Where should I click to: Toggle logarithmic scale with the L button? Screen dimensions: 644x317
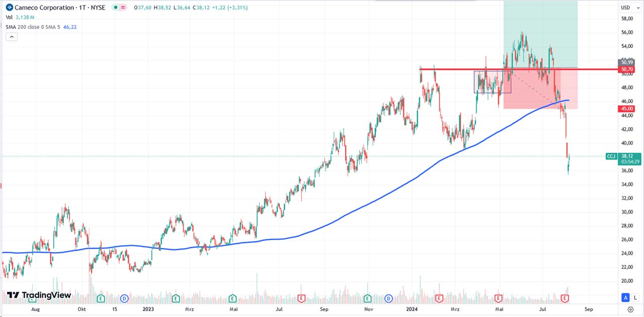pyautogui.click(x=635, y=298)
